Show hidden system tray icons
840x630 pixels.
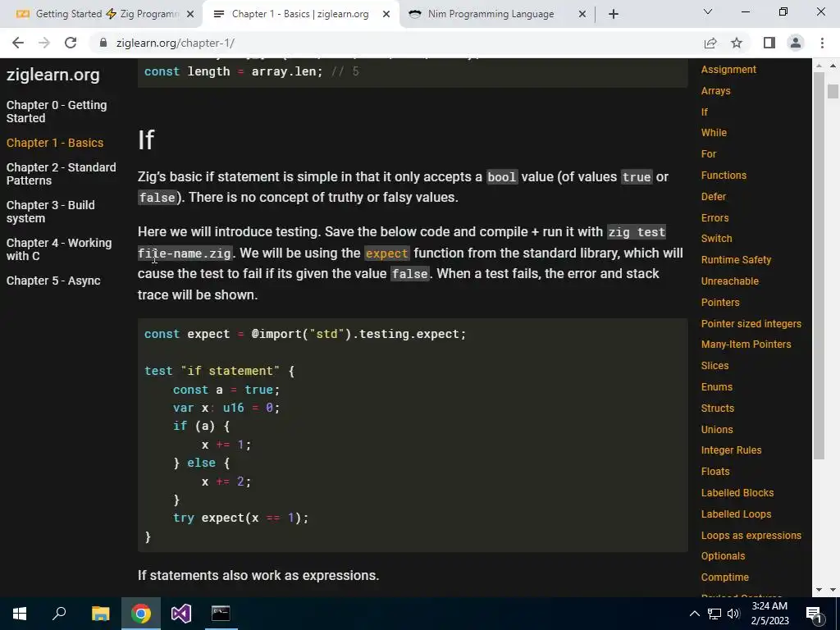(x=694, y=614)
